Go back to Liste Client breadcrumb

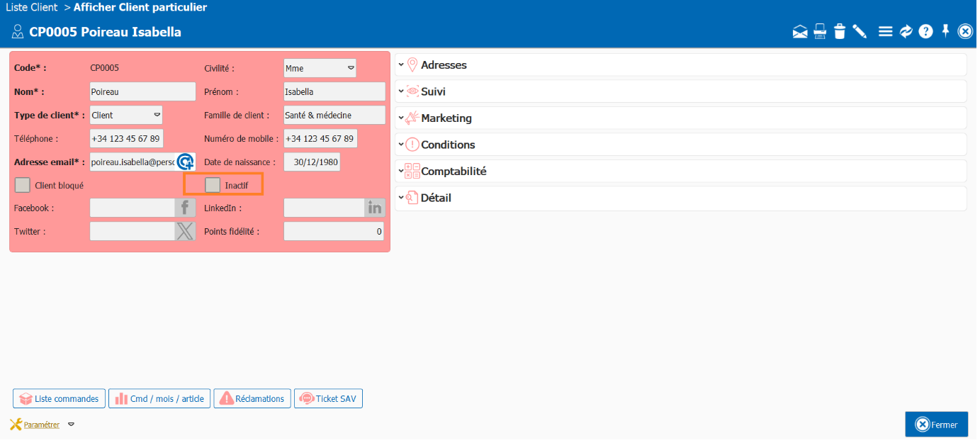point(32,8)
